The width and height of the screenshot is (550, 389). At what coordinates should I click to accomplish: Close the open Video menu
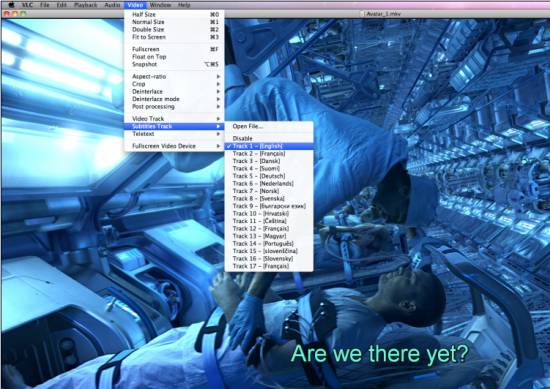click(135, 5)
